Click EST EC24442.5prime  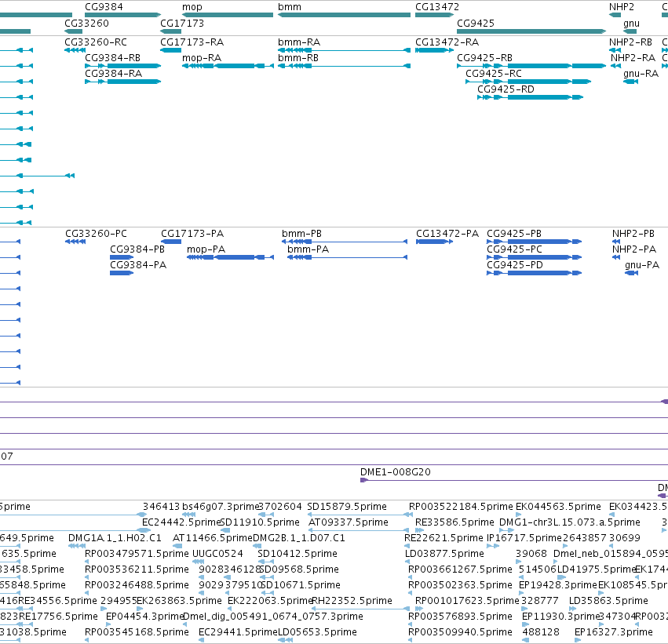coord(181,522)
